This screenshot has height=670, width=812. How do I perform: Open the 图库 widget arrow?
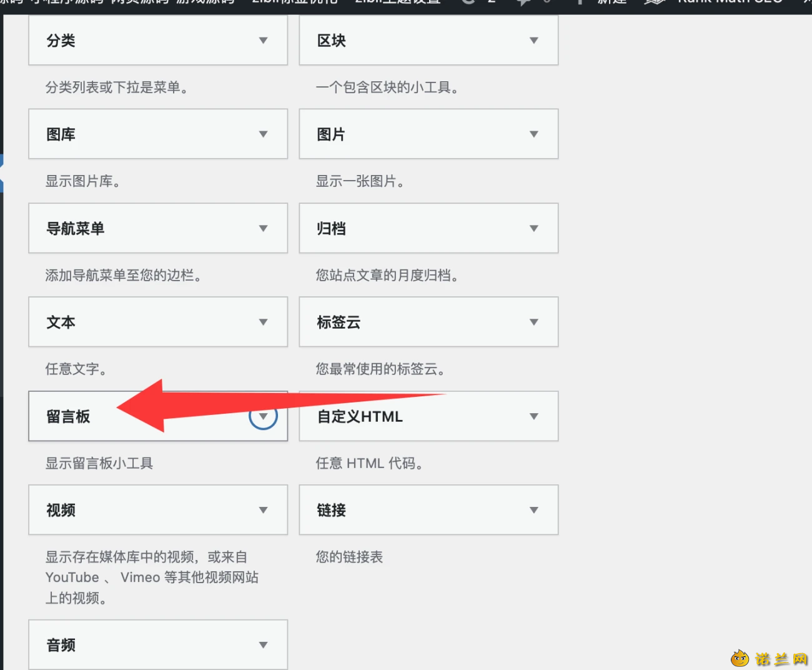coord(264,134)
